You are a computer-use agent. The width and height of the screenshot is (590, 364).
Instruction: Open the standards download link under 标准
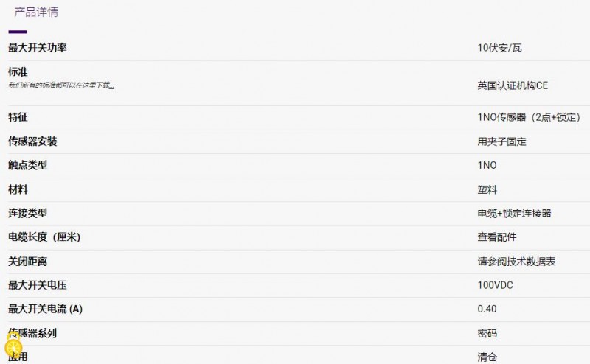(x=61, y=85)
